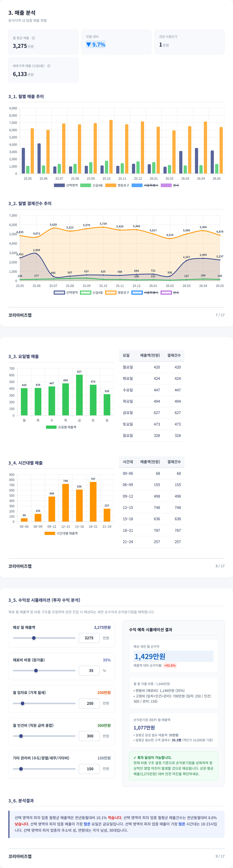Click the +43.6% 순이익률 badge
Screen dimensions: 233x868
pos(170,665)
